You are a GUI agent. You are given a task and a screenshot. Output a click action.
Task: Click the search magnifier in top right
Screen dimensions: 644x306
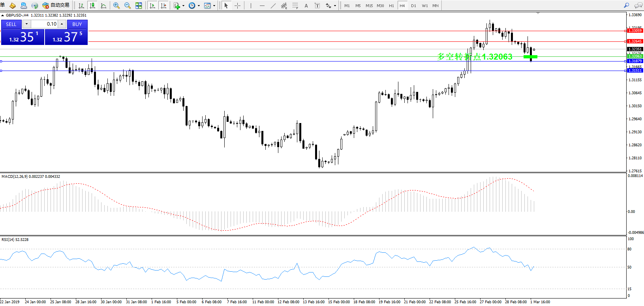click(626, 6)
